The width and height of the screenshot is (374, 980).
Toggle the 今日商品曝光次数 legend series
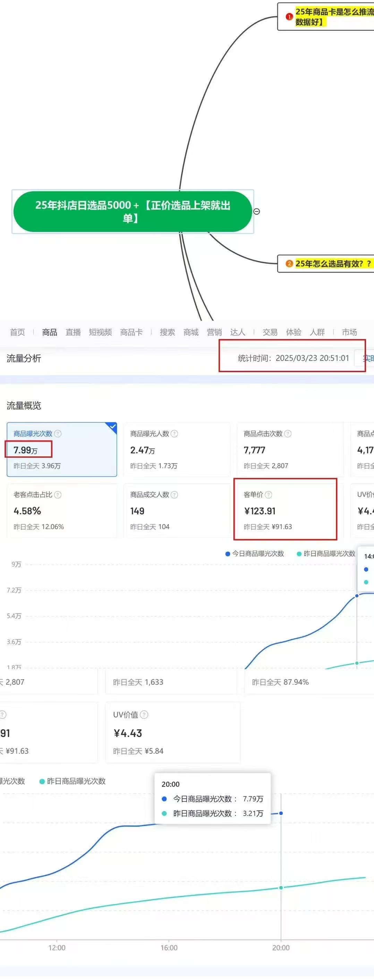(x=254, y=553)
